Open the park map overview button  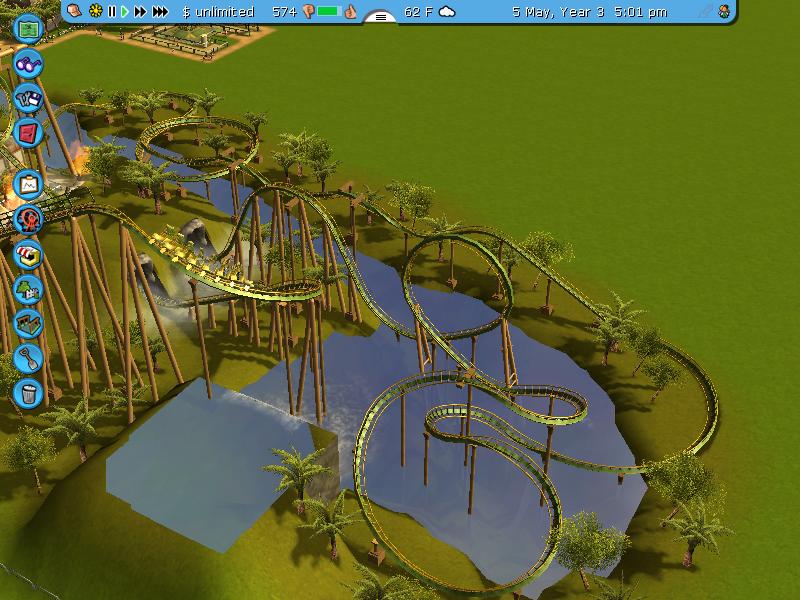click(28, 29)
